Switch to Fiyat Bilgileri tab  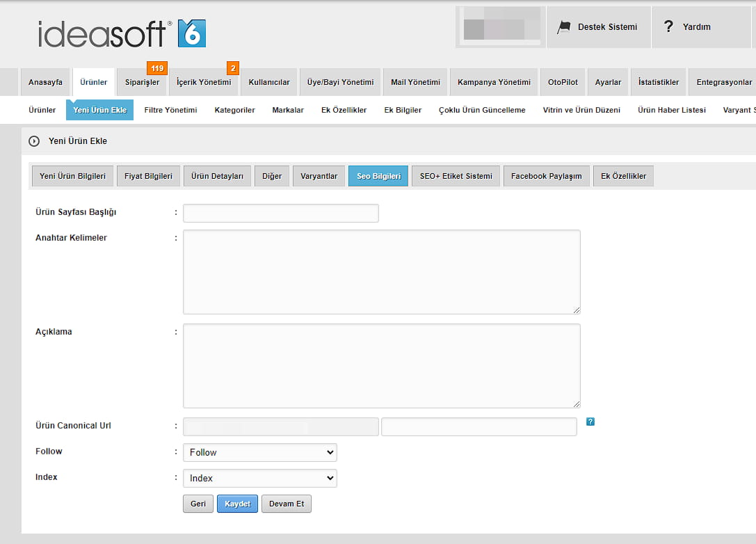pyautogui.click(x=148, y=176)
